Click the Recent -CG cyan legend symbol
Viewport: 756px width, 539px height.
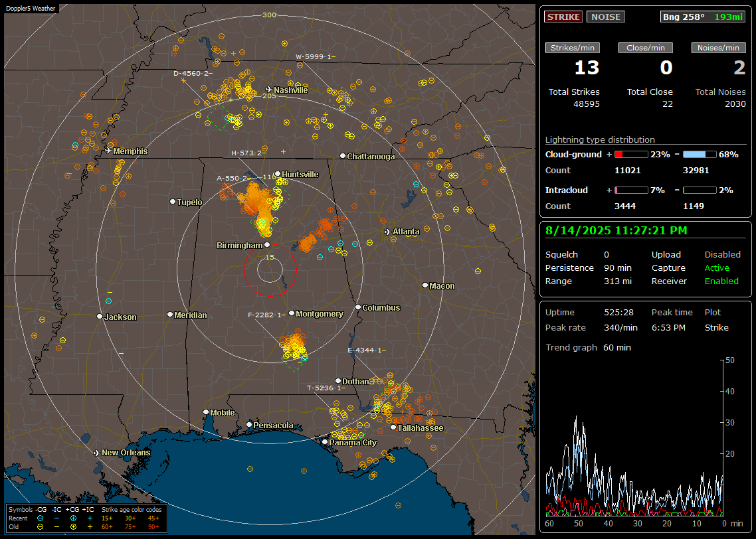coord(40,518)
